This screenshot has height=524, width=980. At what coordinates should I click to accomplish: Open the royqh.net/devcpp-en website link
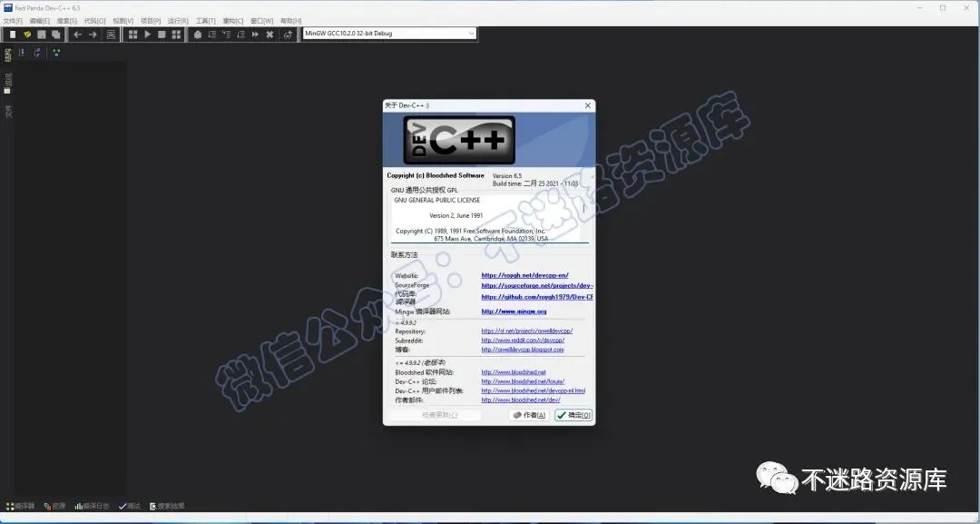(524, 275)
